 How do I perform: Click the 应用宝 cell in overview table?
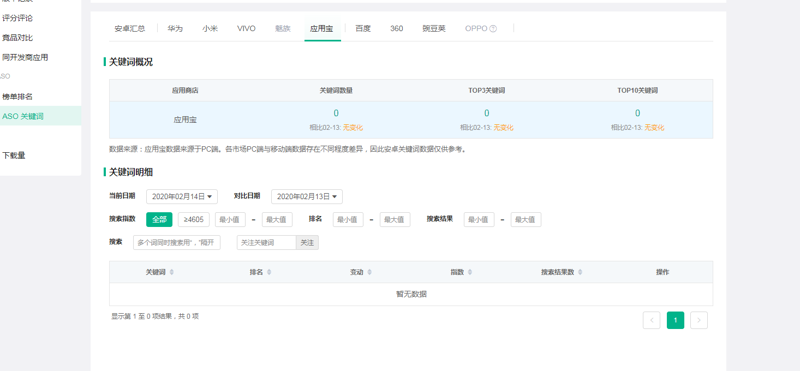(185, 120)
